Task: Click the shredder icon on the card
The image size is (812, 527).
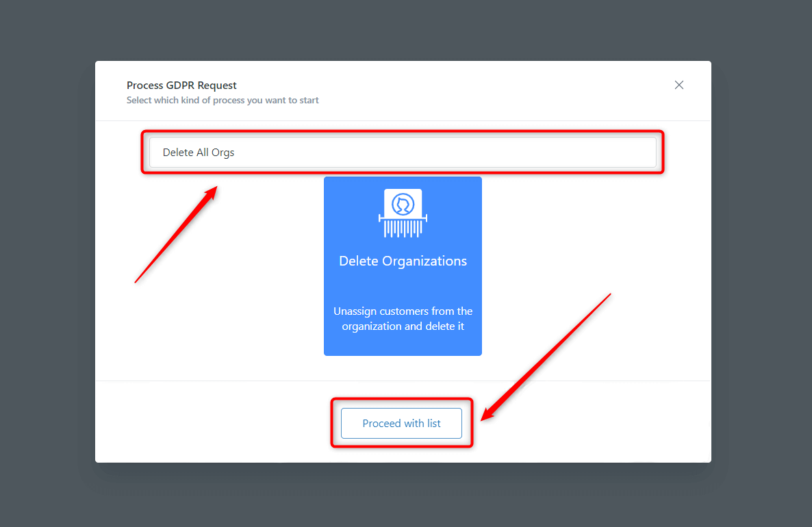Action: (x=403, y=214)
